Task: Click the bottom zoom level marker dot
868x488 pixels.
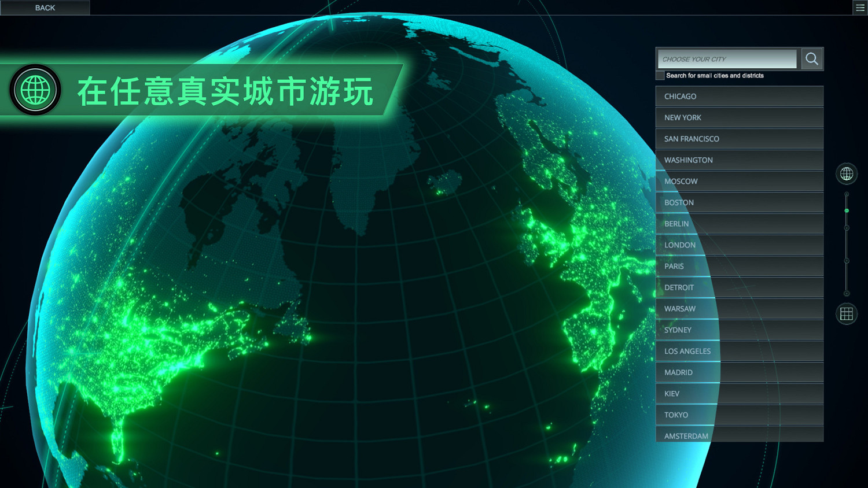Action: tap(847, 294)
